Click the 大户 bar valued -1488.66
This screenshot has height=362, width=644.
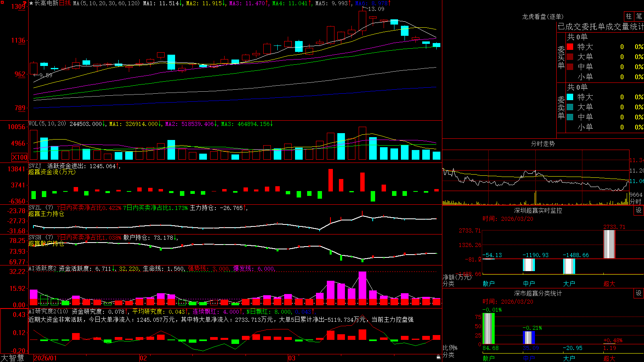(x=569, y=266)
